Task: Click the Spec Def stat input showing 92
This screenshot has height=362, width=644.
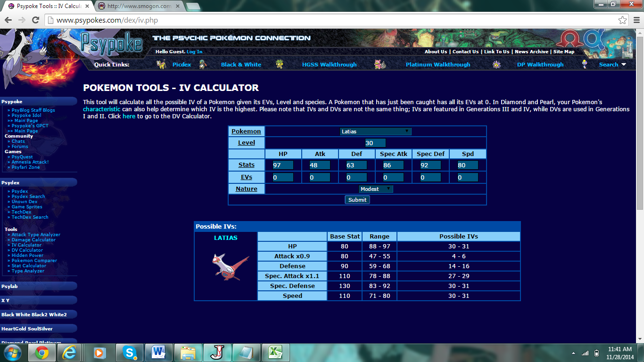Action: click(430, 165)
